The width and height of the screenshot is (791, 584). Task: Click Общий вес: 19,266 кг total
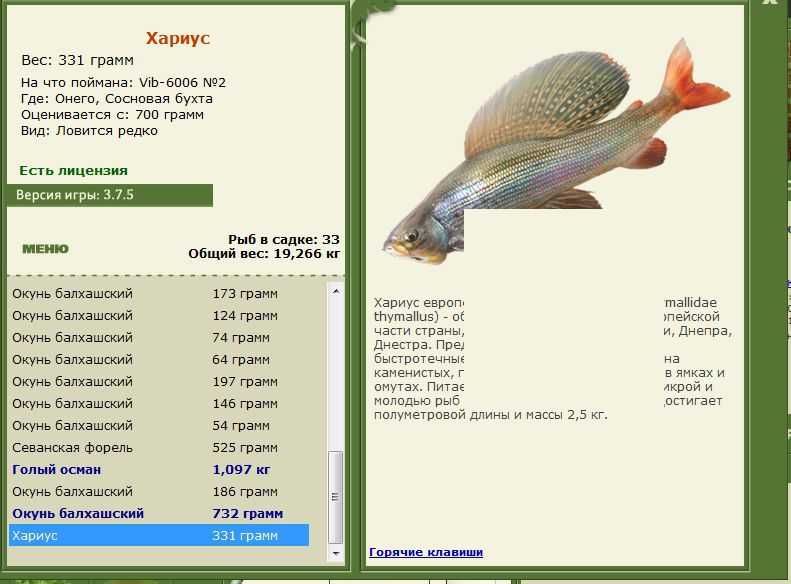[x=264, y=254]
